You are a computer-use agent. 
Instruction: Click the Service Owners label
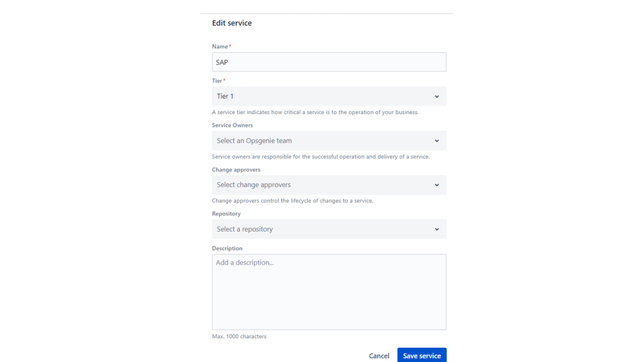pyautogui.click(x=233, y=125)
